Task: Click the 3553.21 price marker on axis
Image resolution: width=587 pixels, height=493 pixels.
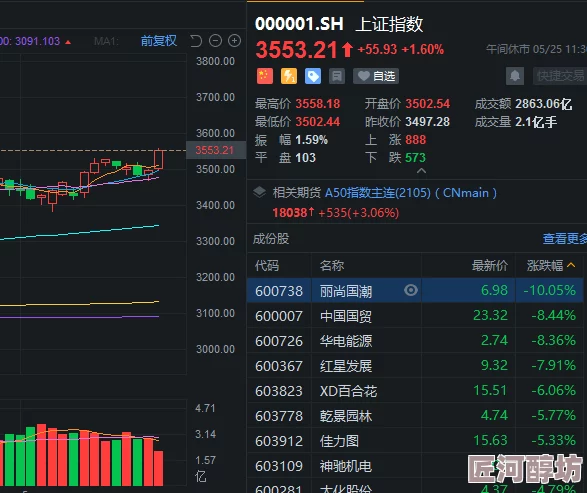Action: pos(215,150)
